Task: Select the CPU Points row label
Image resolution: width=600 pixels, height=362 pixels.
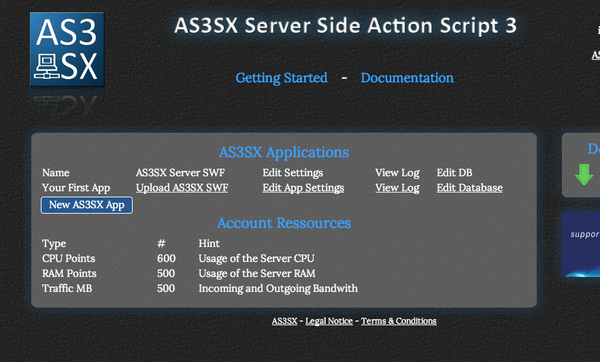Action: 68,258
